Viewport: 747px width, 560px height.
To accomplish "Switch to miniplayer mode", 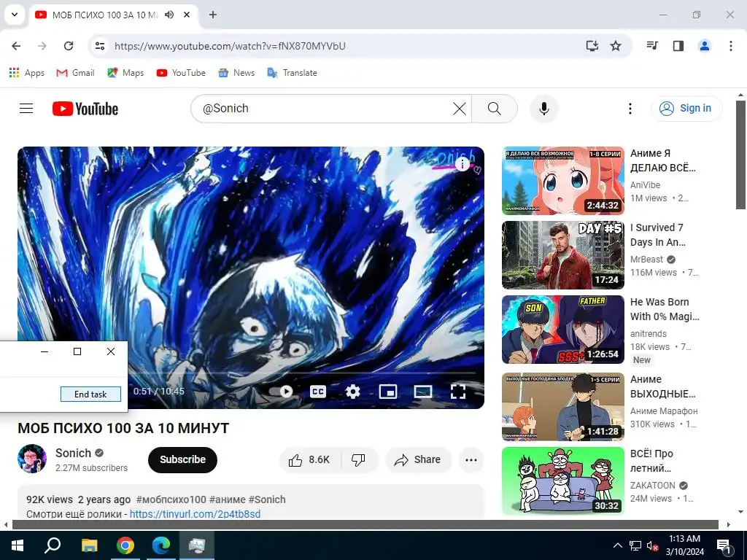I will [388, 392].
